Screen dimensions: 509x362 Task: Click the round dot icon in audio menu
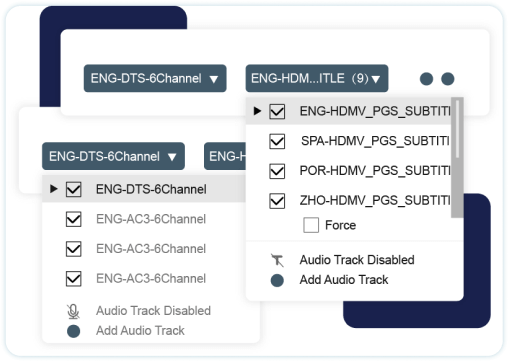click(73, 331)
